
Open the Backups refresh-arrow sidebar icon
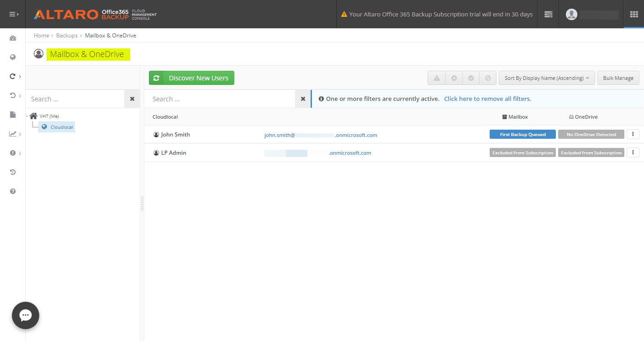coord(13,76)
